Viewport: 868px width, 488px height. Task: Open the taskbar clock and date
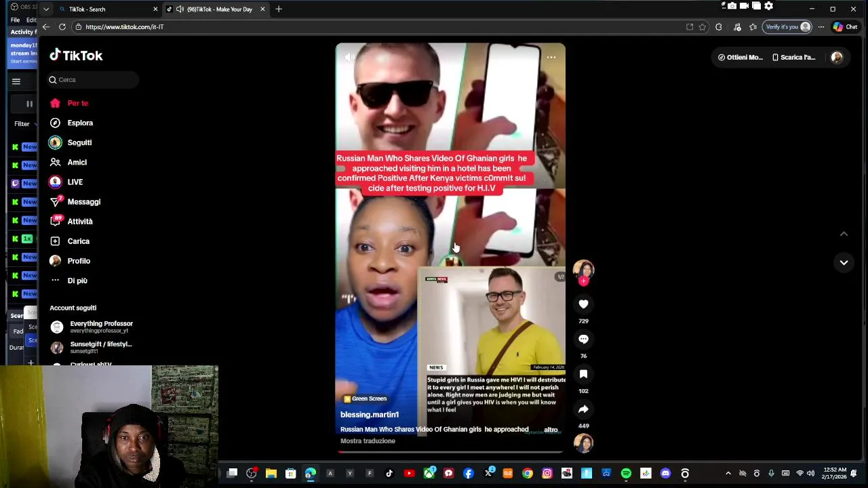click(x=833, y=473)
